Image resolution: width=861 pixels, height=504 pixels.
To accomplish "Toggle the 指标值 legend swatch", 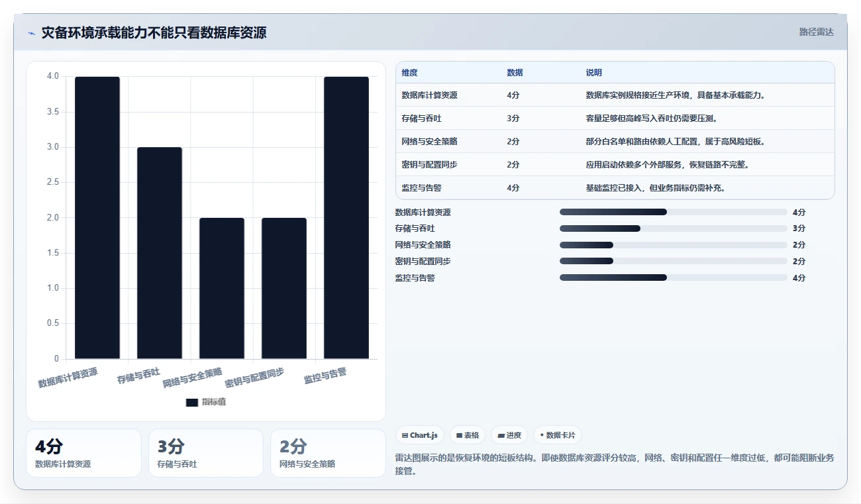I will pos(192,402).
